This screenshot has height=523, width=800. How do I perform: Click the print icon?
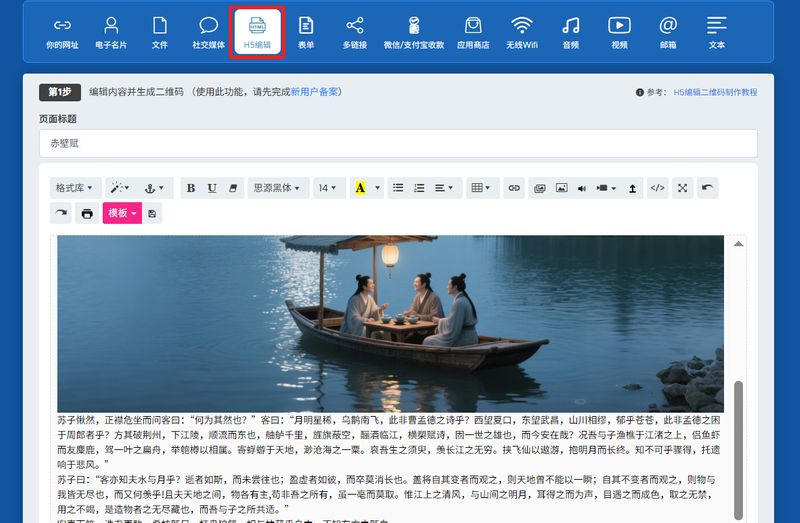coord(87,213)
